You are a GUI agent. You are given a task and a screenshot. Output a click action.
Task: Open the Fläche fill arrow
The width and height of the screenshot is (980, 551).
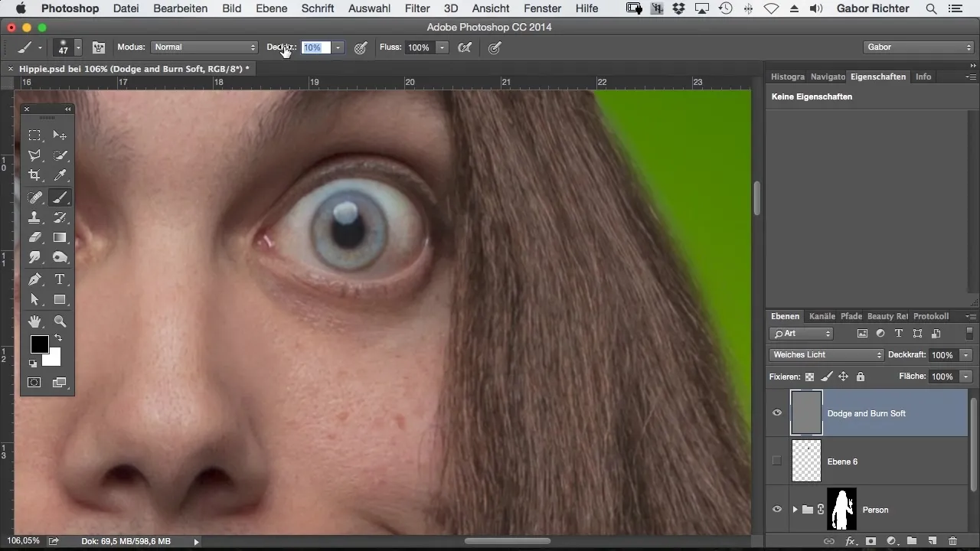tap(966, 377)
